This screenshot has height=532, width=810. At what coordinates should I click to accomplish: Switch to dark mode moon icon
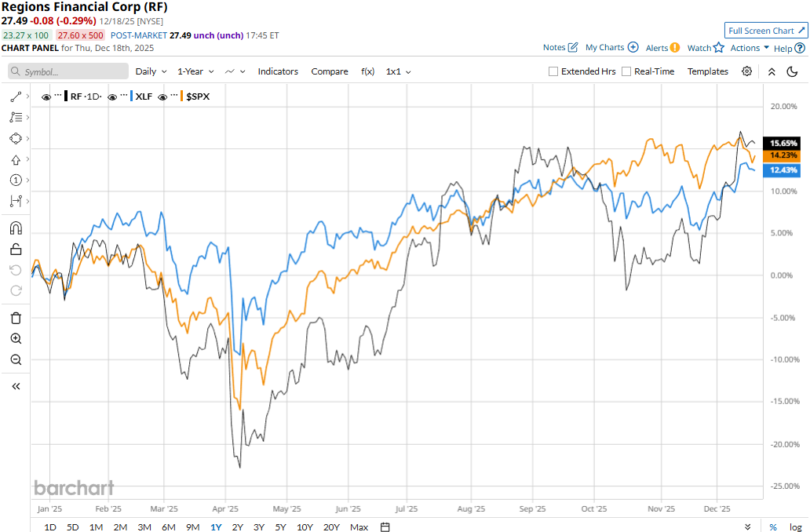pos(793,71)
